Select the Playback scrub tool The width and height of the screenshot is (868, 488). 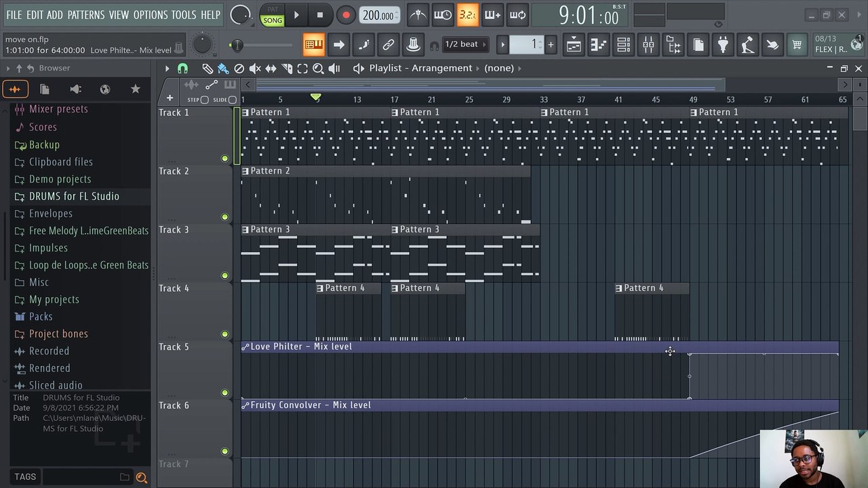(x=334, y=68)
